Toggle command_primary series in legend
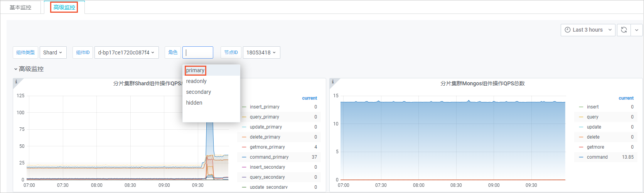The height and width of the screenshot is (193, 644). (x=269, y=157)
